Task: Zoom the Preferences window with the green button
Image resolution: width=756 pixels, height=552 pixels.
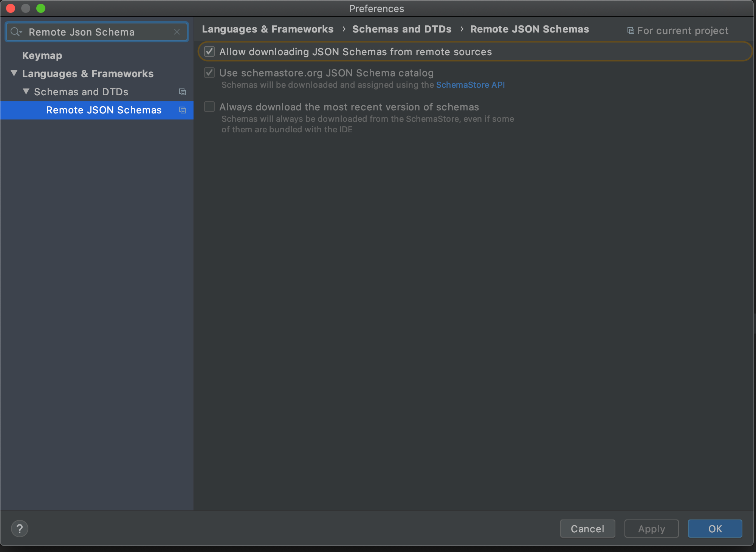Action: coord(41,8)
